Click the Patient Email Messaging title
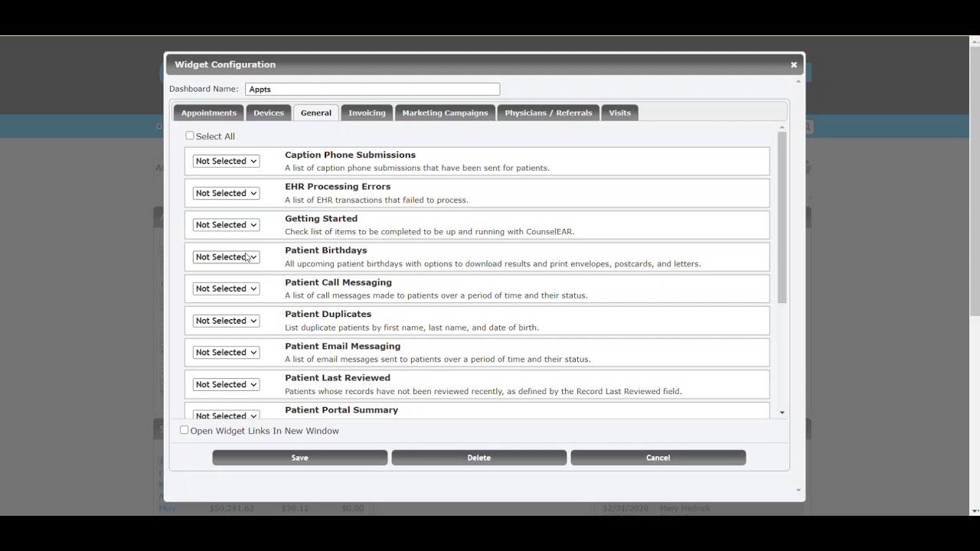Image resolution: width=980 pixels, height=551 pixels. pos(342,347)
